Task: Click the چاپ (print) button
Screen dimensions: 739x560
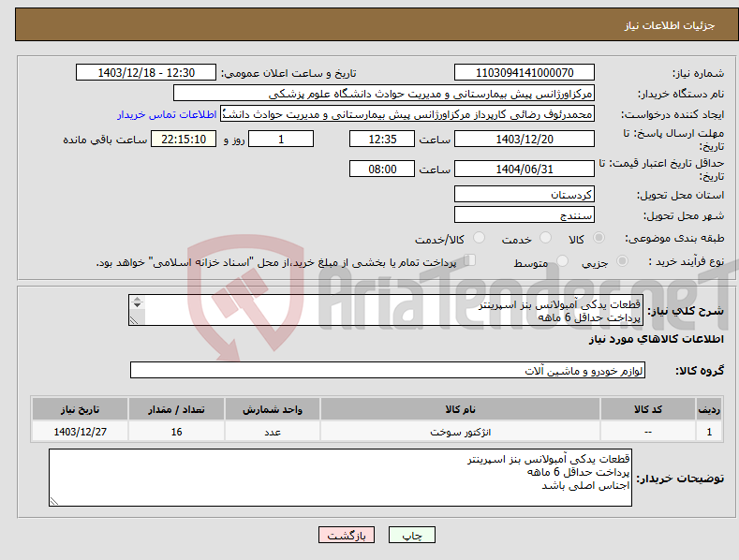Action: (411, 535)
